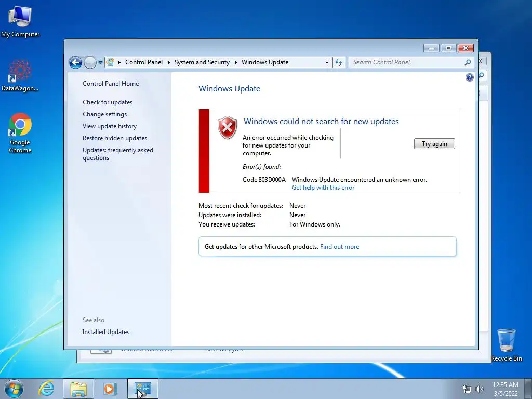Click Find out more link
Screen dimensions: 532x399
click(339, 247)
